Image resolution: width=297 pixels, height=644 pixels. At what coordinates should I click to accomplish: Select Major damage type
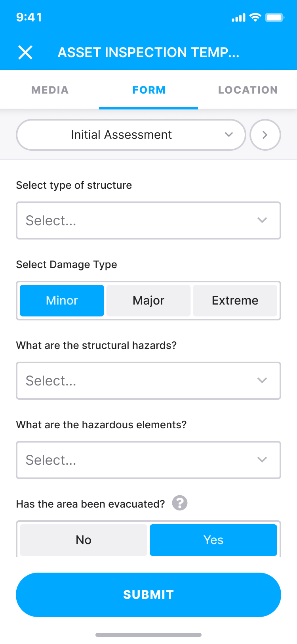point(148,300)
